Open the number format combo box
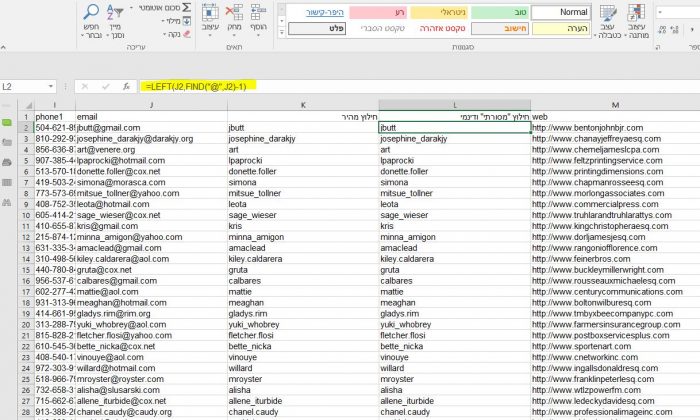The width and height of the screenshot is (700, 420). (x=677, y=12)
